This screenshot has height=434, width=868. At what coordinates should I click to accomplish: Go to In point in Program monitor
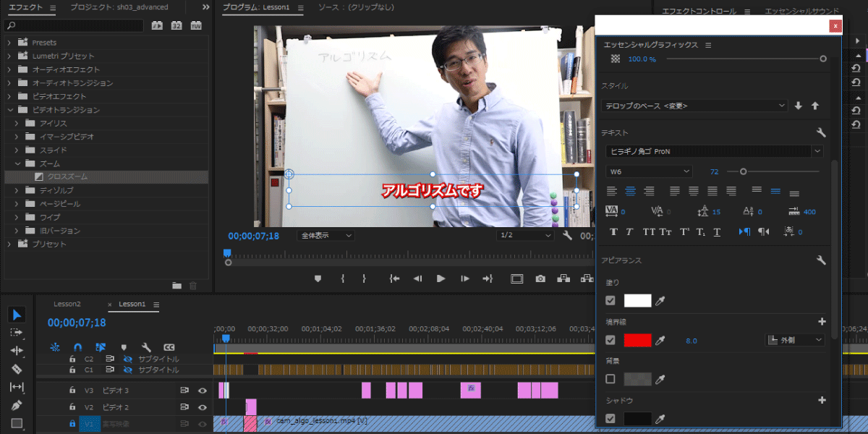[x=394, y=278]
